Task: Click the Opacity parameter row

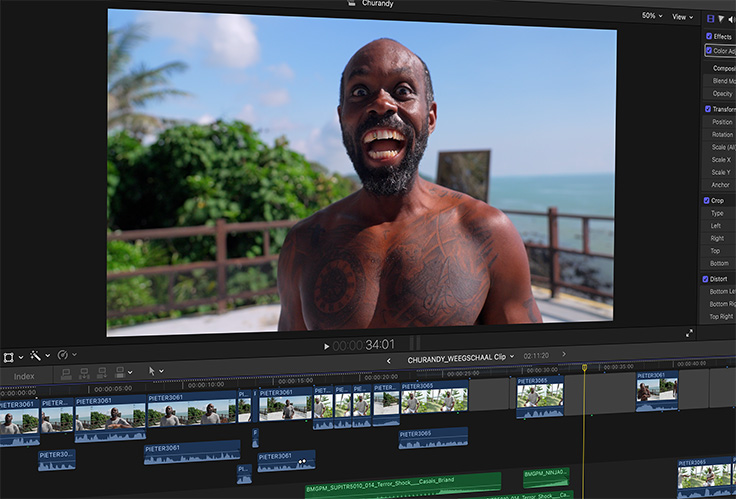Action: point(719,93)
